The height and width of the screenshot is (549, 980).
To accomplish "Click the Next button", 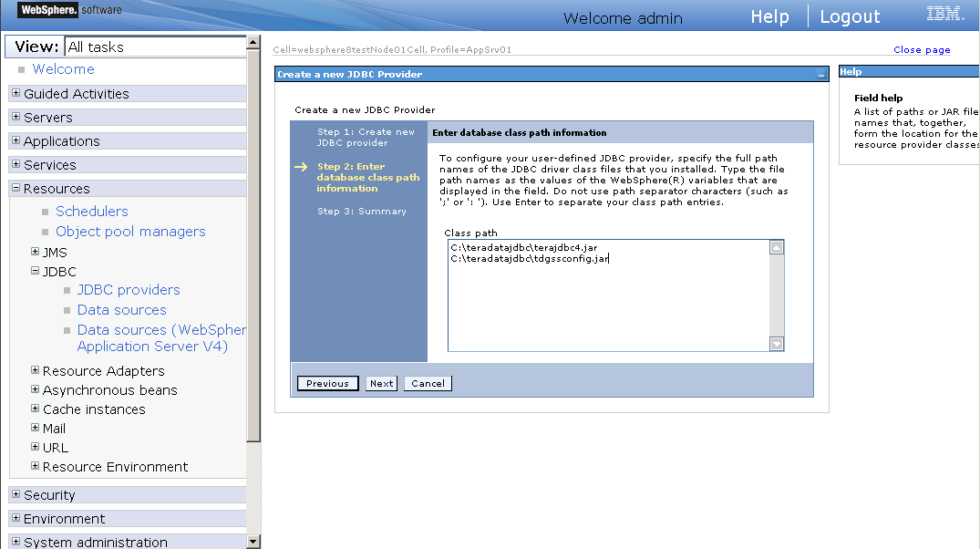I will (380, 383).
